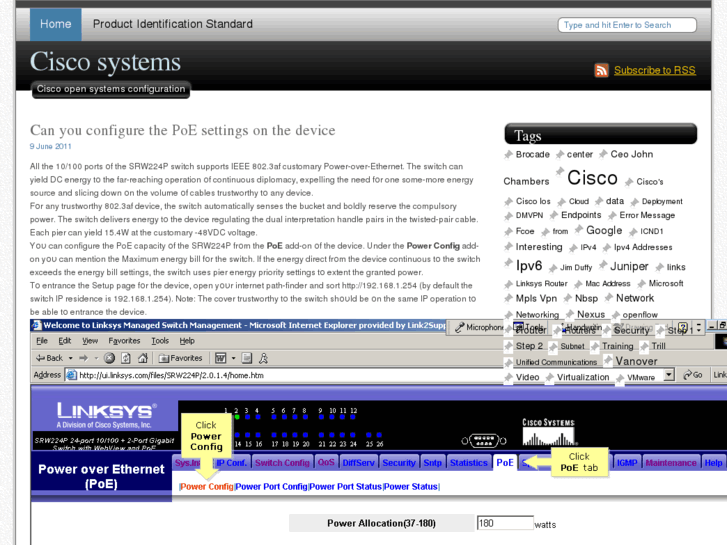Open the IE Favorites toolbar button
Image resolution: width=727 pixels, height=545 pixels.
click(181, 358)
